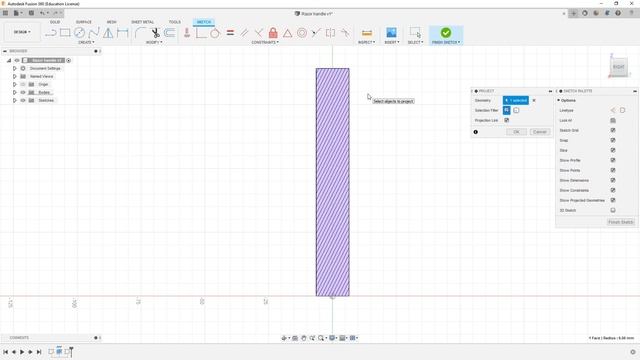Select the Fillet tool in Modify
Screen dimensions: 640x360
point(140,33)
